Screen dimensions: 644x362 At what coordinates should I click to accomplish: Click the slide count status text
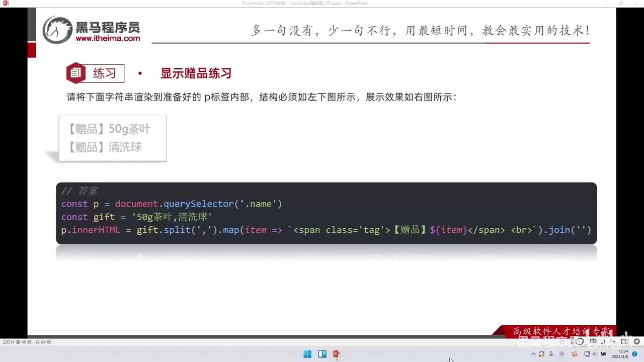coord(27,342)
